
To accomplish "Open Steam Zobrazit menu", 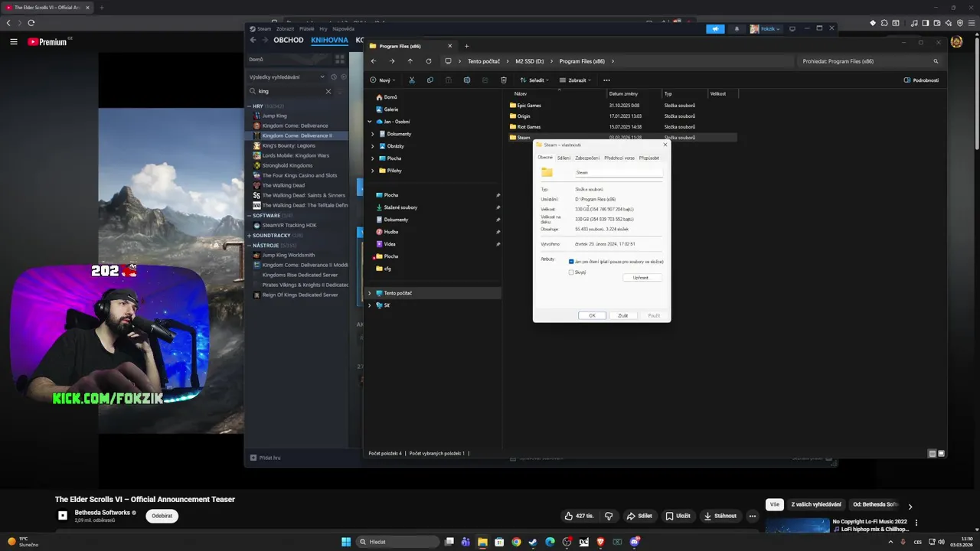I will (286, 29).
